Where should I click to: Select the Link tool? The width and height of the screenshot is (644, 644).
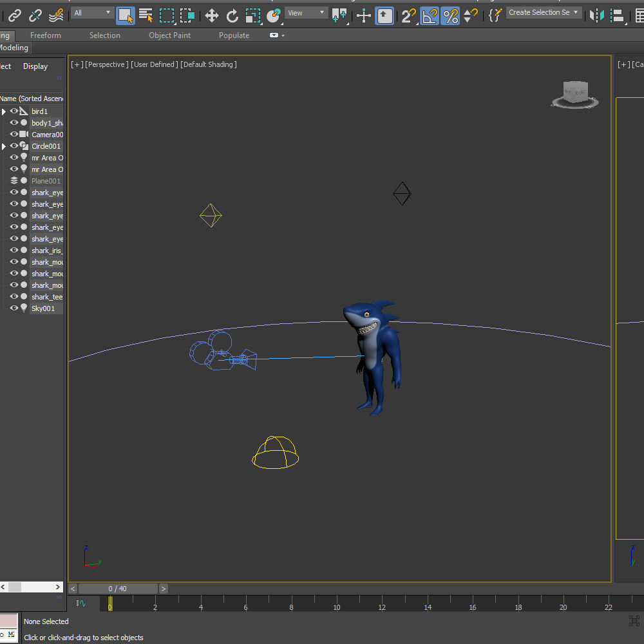pyautogui.click(x=15, y=15)
